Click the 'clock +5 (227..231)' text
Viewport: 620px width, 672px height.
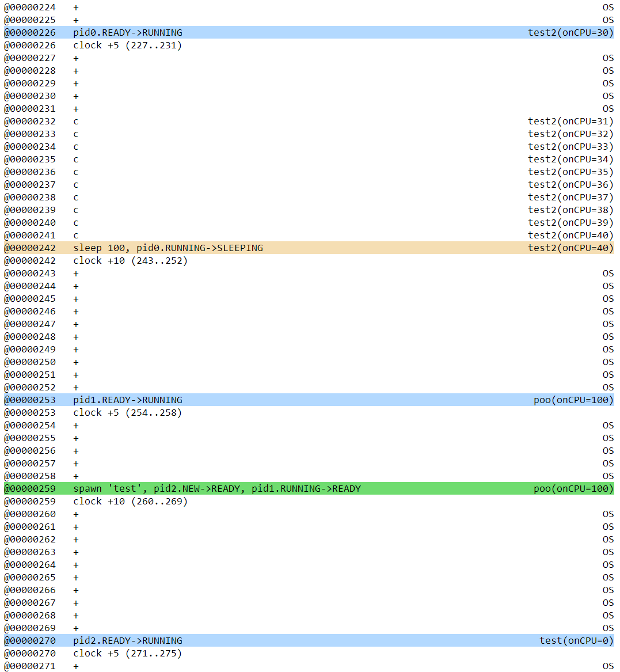[127, 45]
